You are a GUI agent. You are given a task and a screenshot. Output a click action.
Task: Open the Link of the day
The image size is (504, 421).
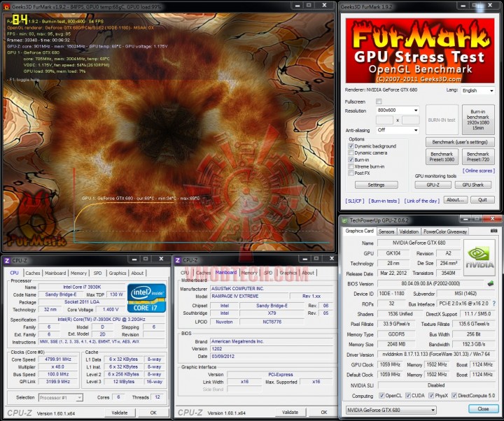421,201
